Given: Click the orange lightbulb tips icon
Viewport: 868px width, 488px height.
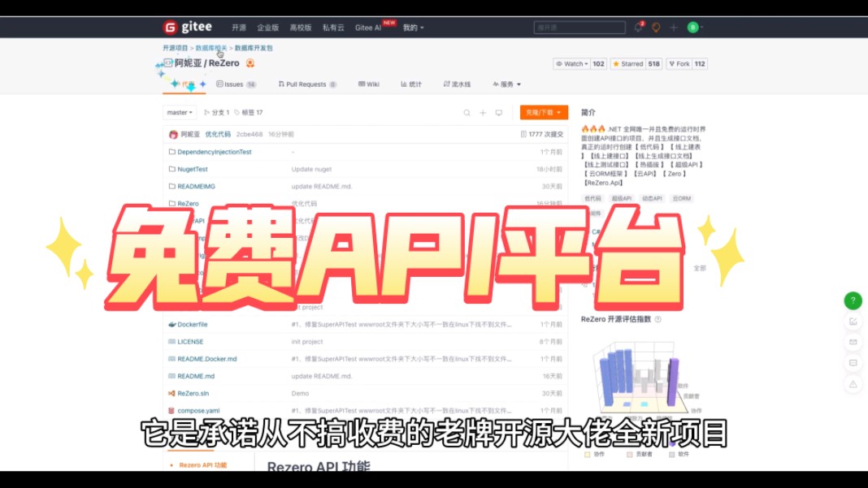Looking at the screenshot, I should [656, 27].
